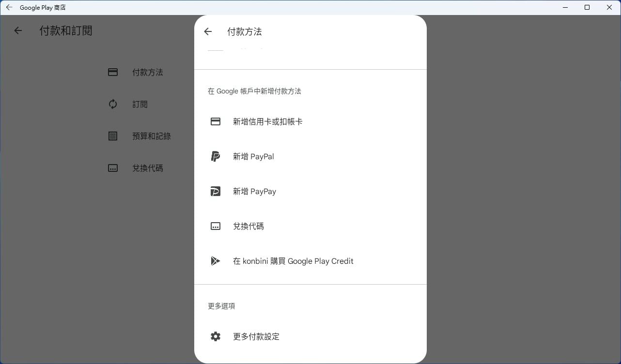Screen dimensions: 621x364
Task: Select 兌換代碼 in the payment dialog
Action: (x=310, y=226)
